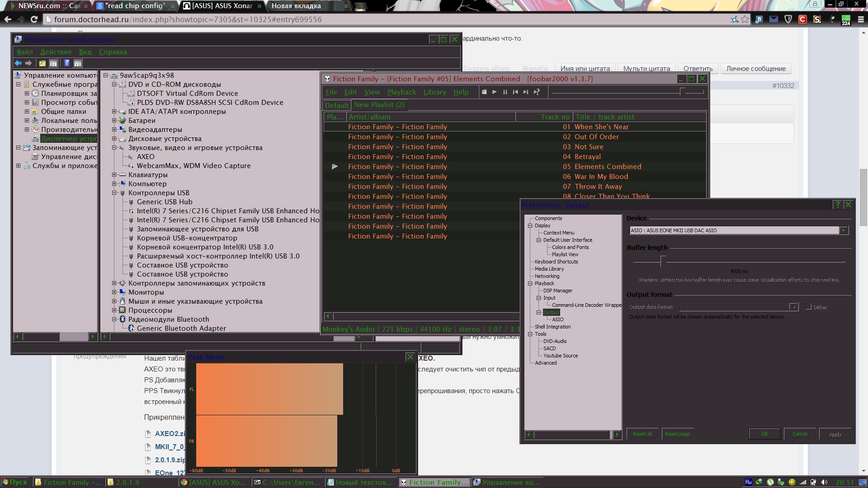This screenshot has width=868, height=488.
Task: Click the Help icon in Computer Management toolbar
Action: coord(66,63)
